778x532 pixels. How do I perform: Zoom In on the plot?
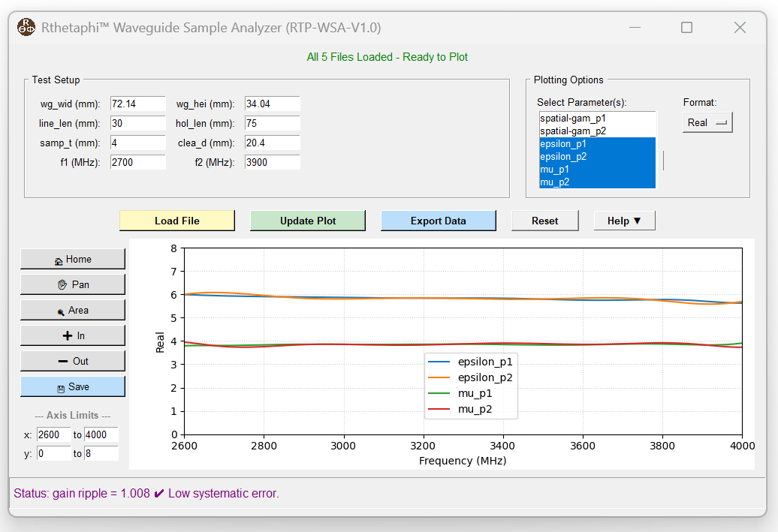click(x=73, y=335)
